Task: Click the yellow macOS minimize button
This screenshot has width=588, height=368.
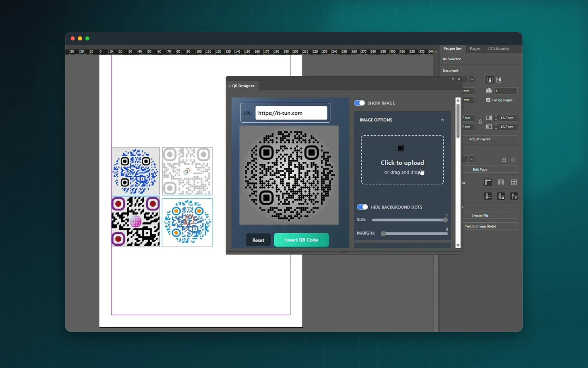Action: [80, 38]
